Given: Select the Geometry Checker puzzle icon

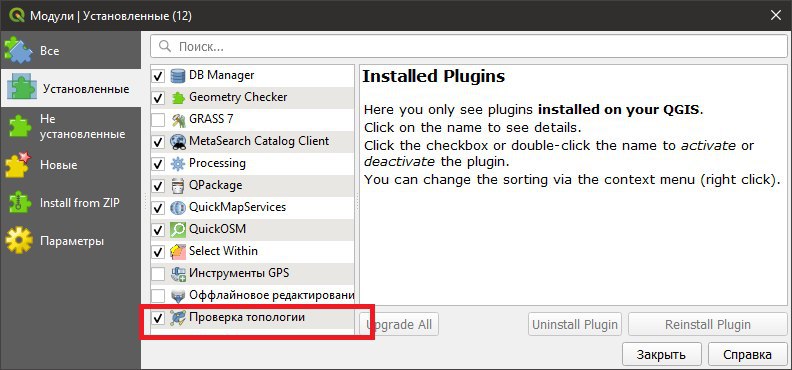Looking at the screenshot, I should click(178, 97).
